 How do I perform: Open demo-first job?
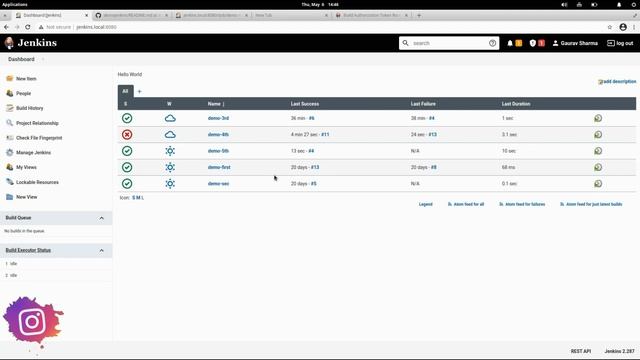219,167
